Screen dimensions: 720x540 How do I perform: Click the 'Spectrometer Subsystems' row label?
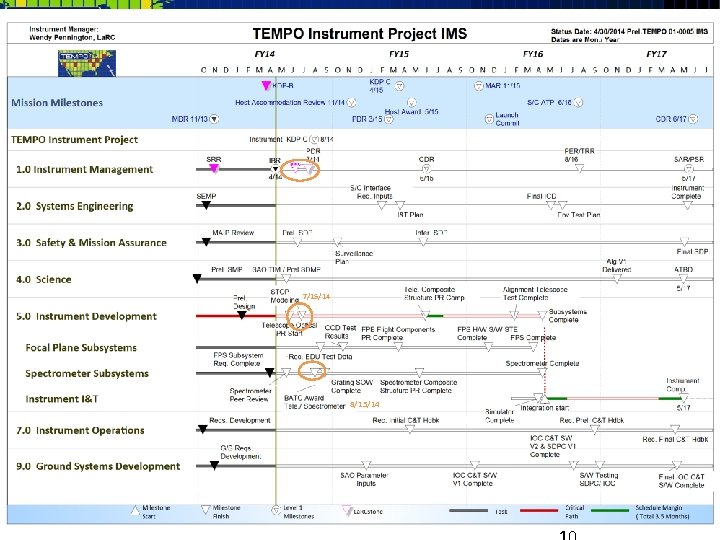(x=87, y=373)
